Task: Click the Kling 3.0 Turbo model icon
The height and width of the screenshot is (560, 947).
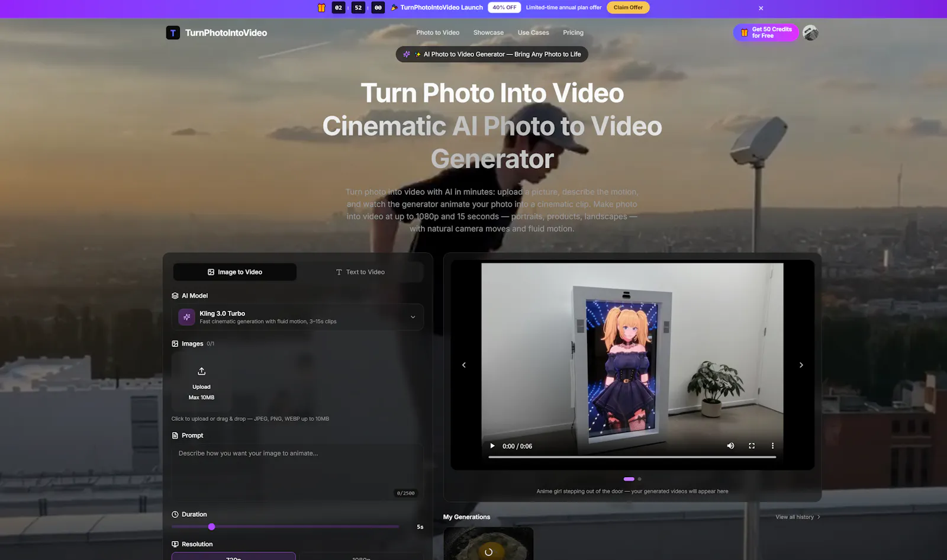Action: coord(186,317)
